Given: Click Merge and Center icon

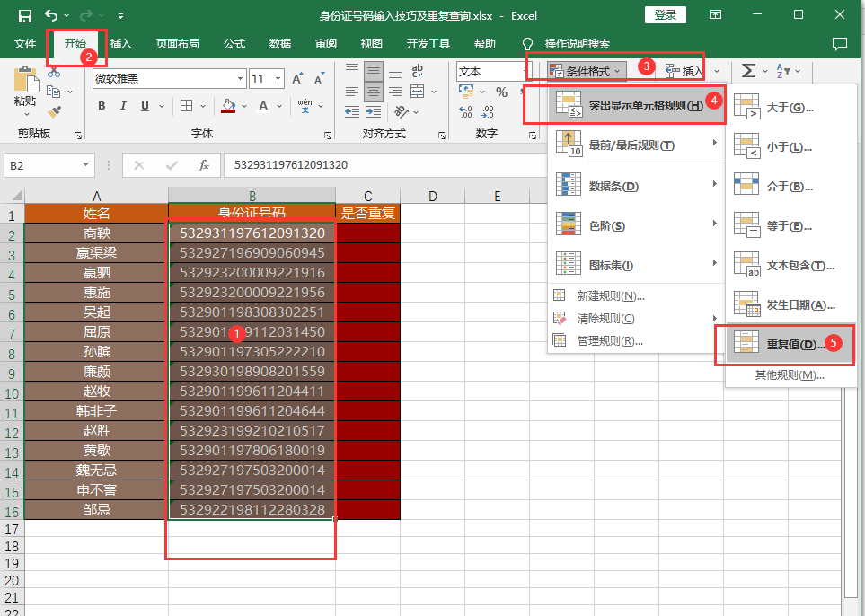Looking at the screenshot, I should coord(418,92).
